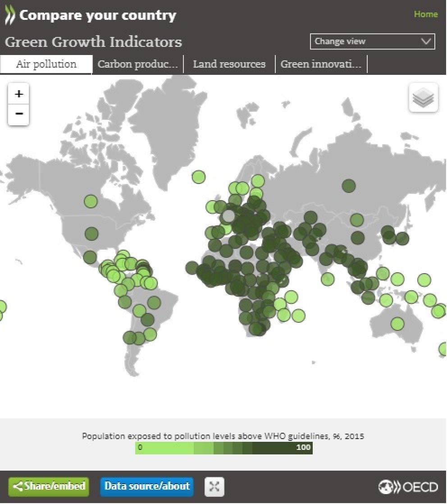Select the Mongolia data circle
This screenshot has width=447, height=504.
pos(357,220)
